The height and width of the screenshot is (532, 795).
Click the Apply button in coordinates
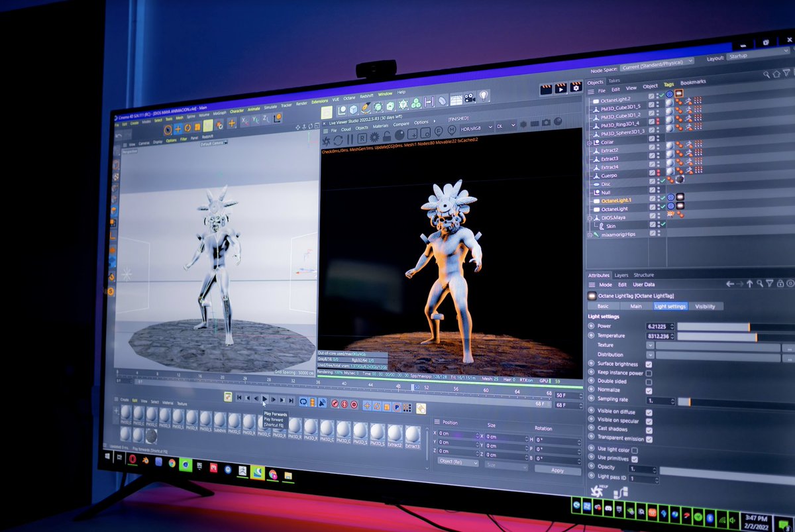557,470
